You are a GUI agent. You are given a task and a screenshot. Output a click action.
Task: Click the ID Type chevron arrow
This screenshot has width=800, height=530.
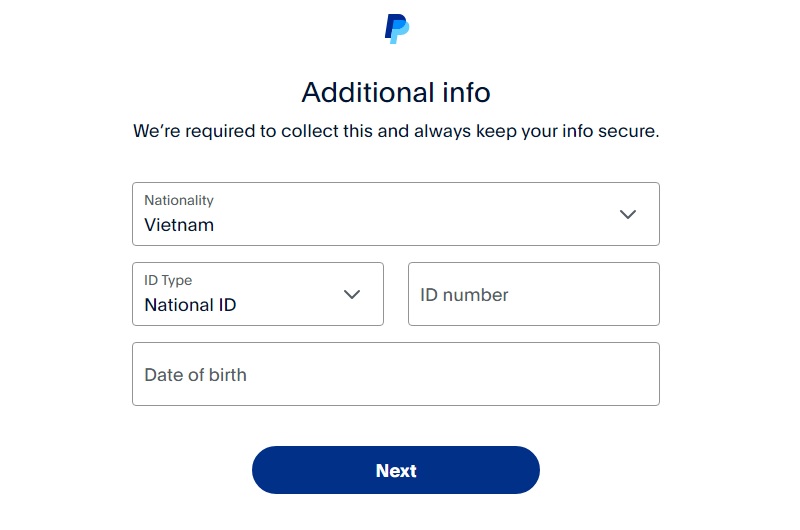tap(352, 294)
